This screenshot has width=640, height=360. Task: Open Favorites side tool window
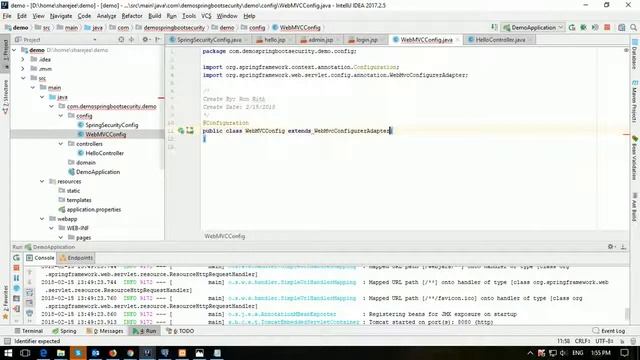click(5, 302)
